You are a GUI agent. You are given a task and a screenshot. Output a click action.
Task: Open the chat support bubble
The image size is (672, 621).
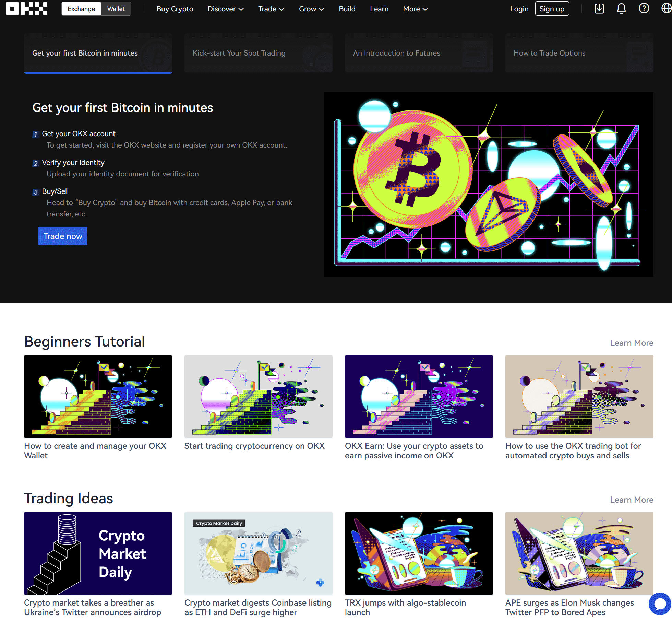(x=660, y=604)
